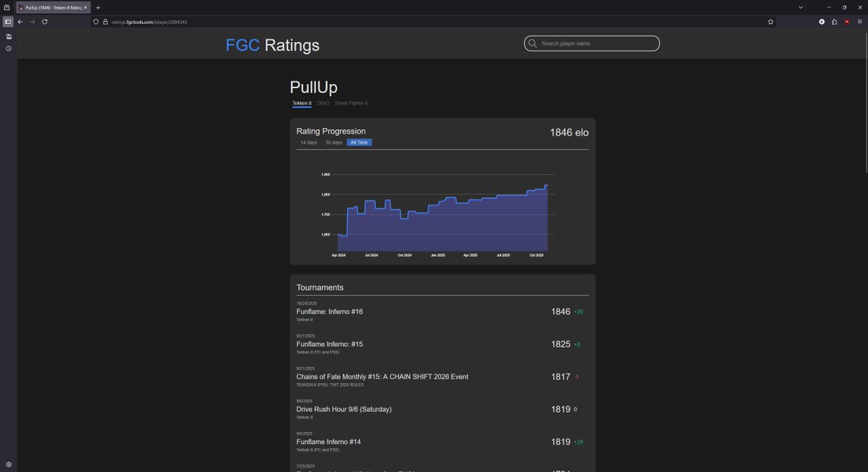Open the Firefox hamburger menu
The height and width of the screenshot is (472, 868).
click(x=859, y=22)
